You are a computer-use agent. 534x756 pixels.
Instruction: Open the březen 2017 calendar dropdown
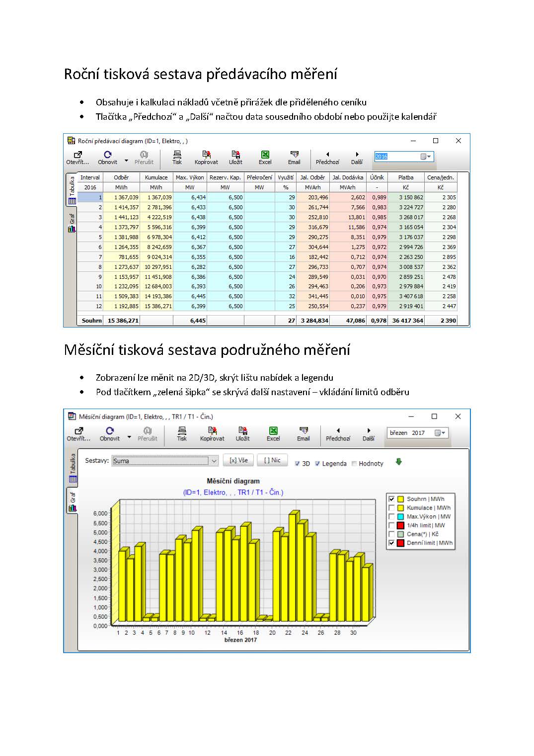[440, 433]
